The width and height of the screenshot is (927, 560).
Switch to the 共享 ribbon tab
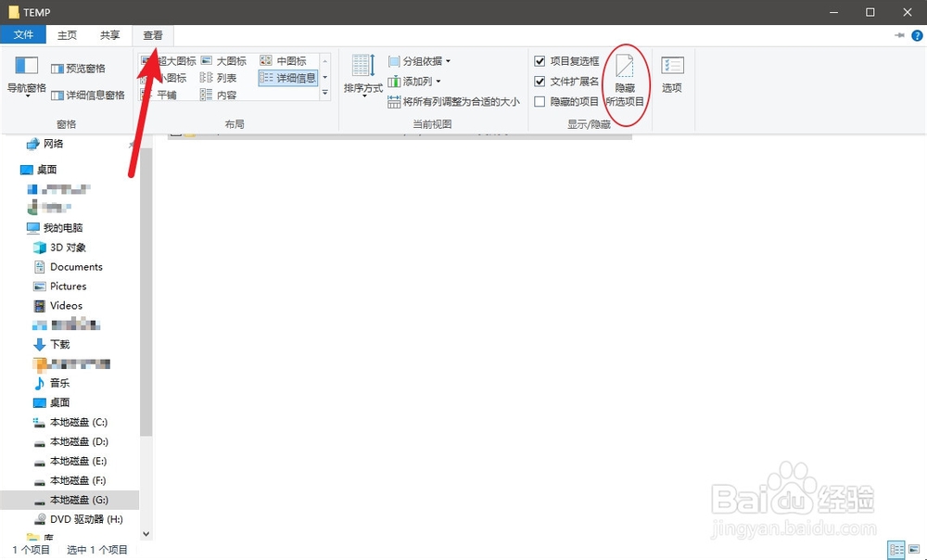109,34
